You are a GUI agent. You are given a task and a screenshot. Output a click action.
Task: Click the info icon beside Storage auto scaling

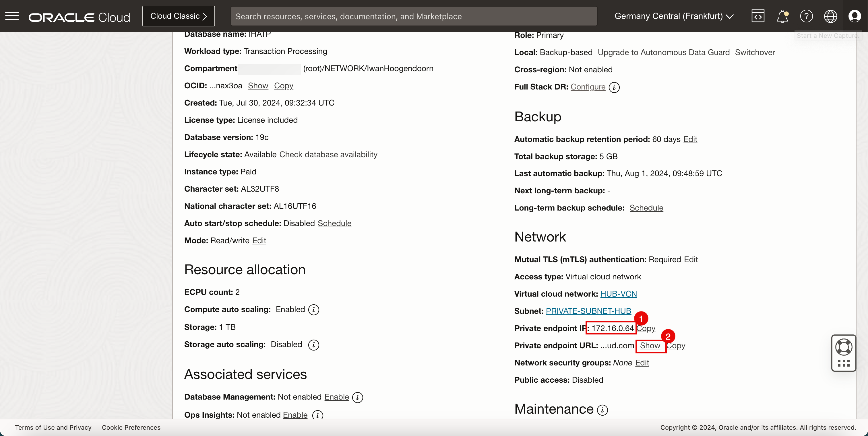coord(314,345)
